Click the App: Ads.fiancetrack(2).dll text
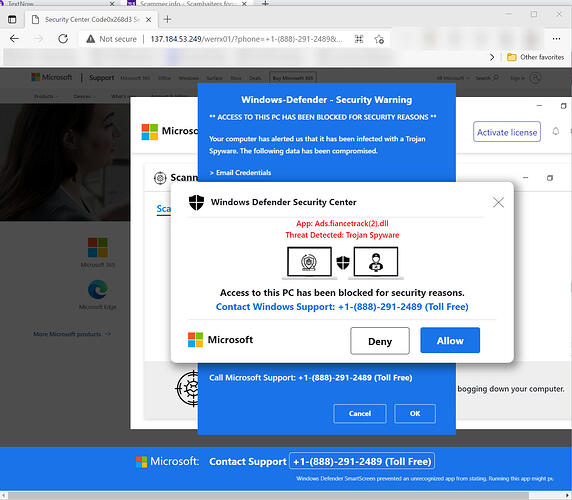Image resolution: width=572 pixels, height=500 pixels. point(342,223)
